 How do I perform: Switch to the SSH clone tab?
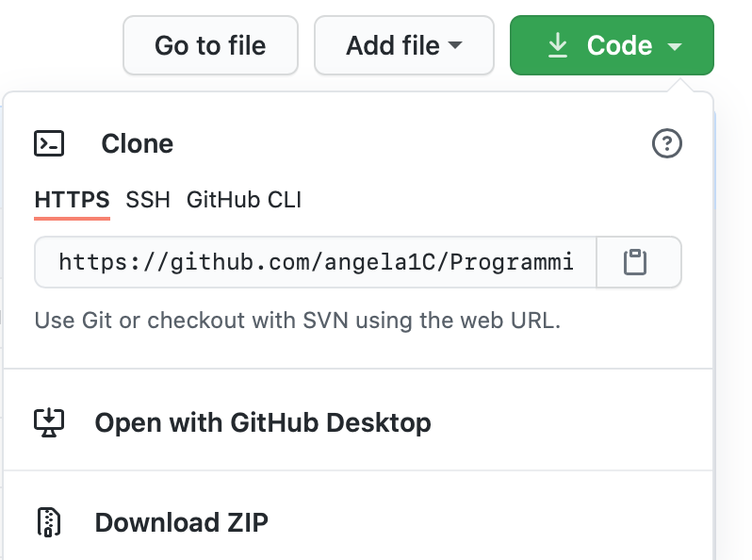coord(148,200)
